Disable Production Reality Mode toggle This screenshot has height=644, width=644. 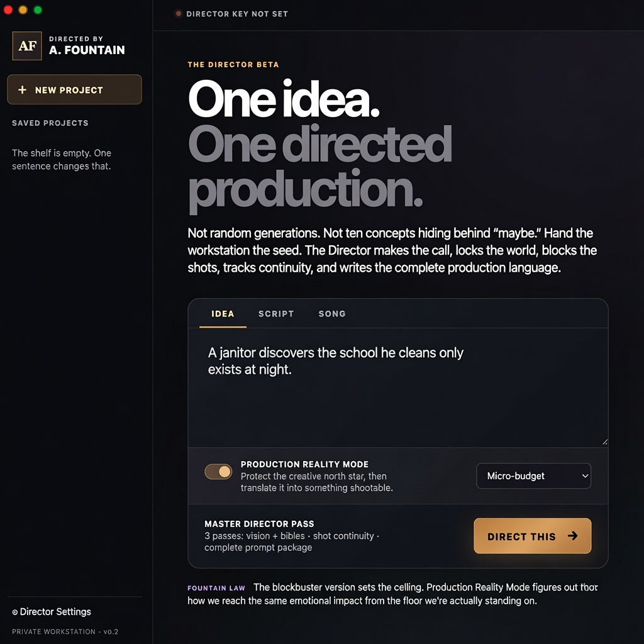pos(218,472)
